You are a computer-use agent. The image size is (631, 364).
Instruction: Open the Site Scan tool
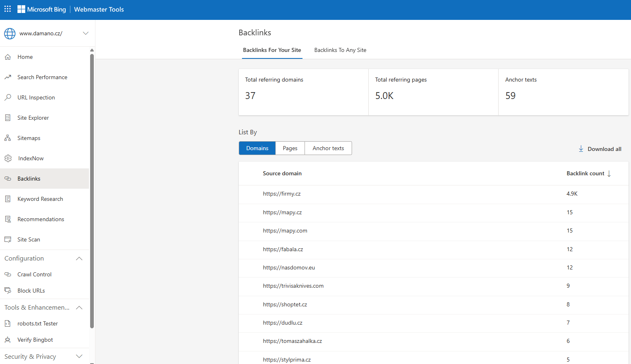28,239
